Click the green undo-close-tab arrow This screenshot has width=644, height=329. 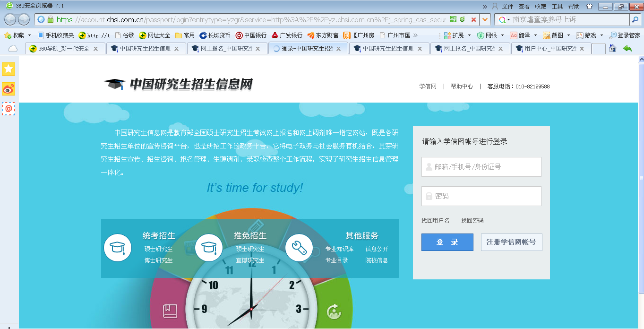(x=627, y=48)
